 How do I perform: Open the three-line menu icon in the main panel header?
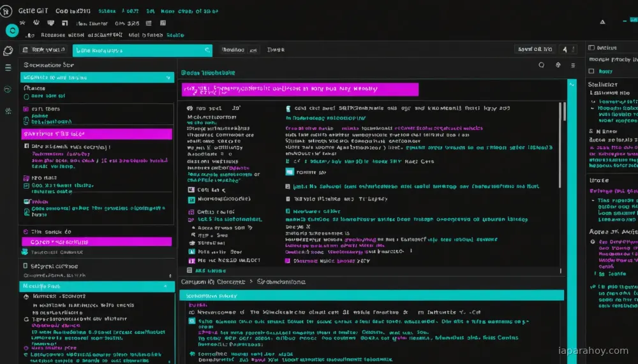(573, 66)
